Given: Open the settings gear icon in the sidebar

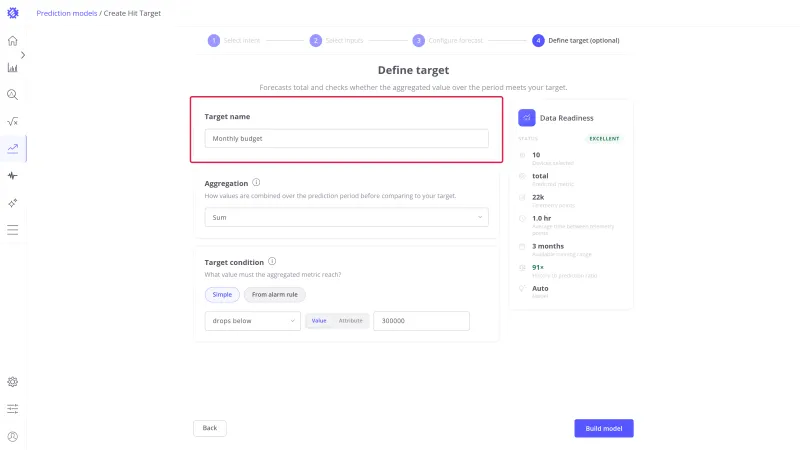Looking at the screenshot, I should point(13,382).
